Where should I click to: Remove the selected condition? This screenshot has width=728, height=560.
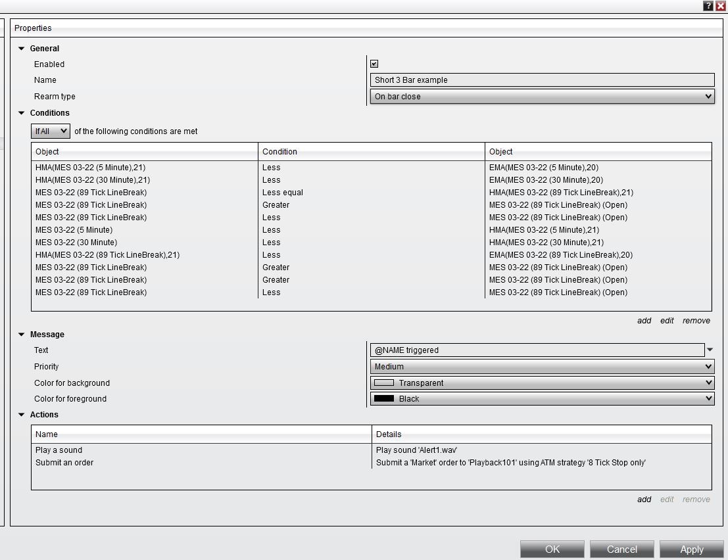696,321
